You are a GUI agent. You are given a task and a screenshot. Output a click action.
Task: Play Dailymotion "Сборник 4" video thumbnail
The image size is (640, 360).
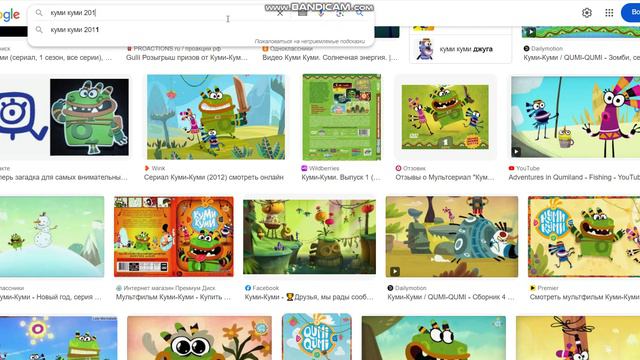[452, 237]
